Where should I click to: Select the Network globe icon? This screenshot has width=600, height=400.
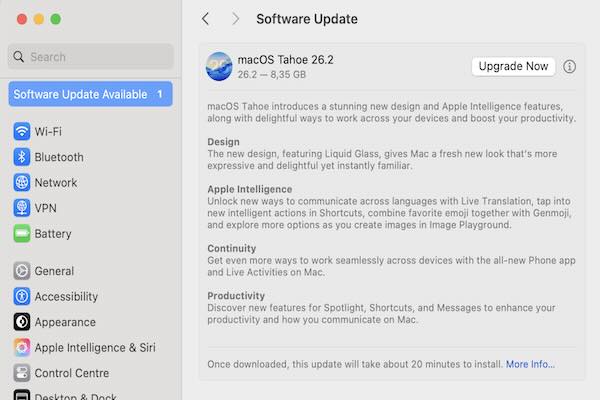point(22,183)
